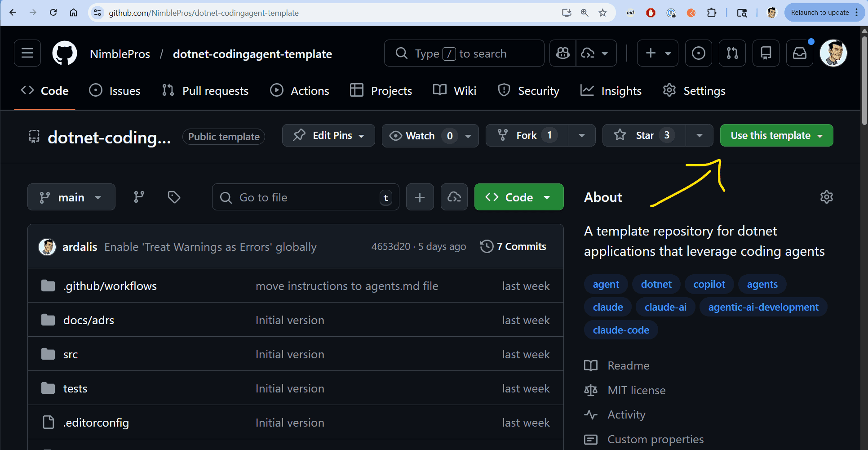
Task: Expand the main branch selector
Action: pyautogui.click(x=71, y=196)
